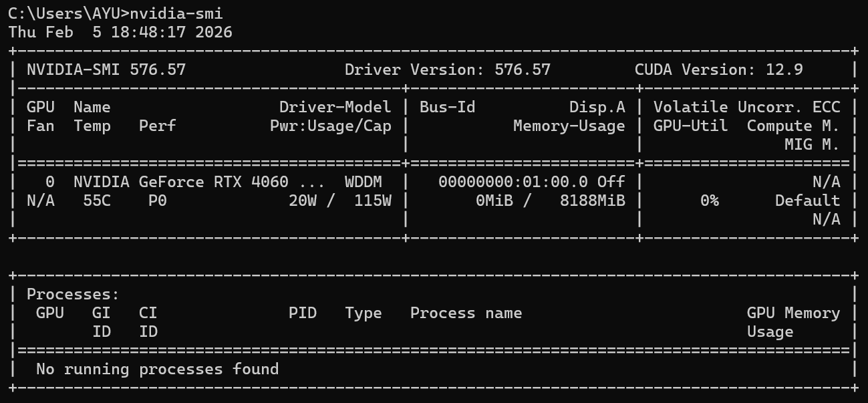This screenshot has width=868, height=403.
Task: Click the 'No running processes found' message
Action: click(157, 369)
